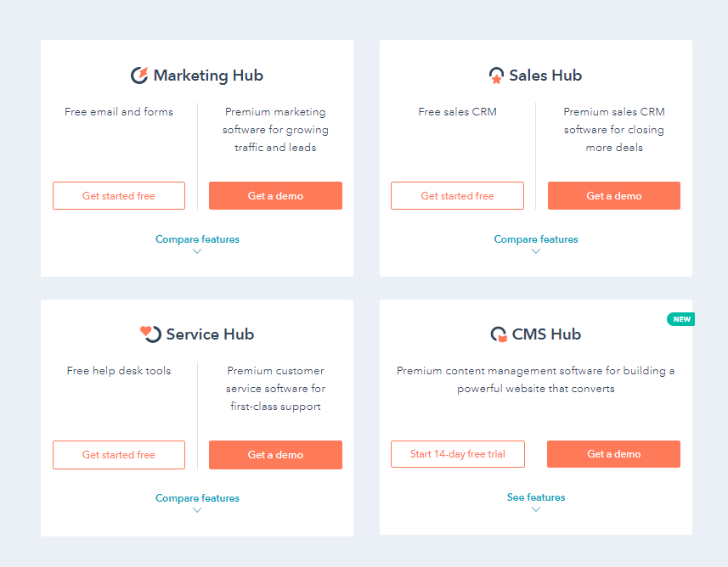Start 14-day free trial of CMS Hub
The height and width of the screenshot is (567, 728).
click(x=458, y=454)
